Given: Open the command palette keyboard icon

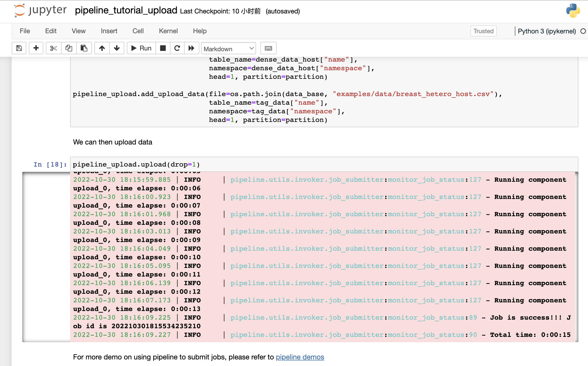Looking at the screenshot, I should 268,48.
